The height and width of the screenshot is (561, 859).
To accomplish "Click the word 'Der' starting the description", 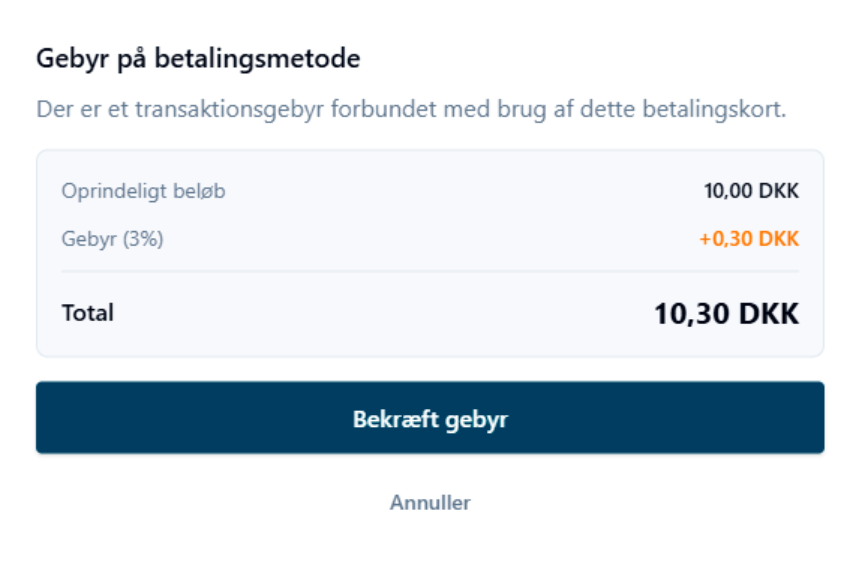I will 53,109.
